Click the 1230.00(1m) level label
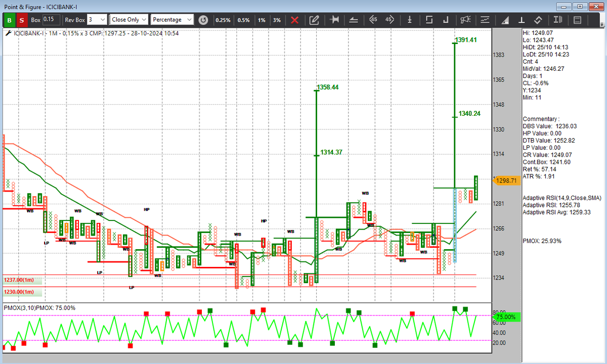 point(19,292)
